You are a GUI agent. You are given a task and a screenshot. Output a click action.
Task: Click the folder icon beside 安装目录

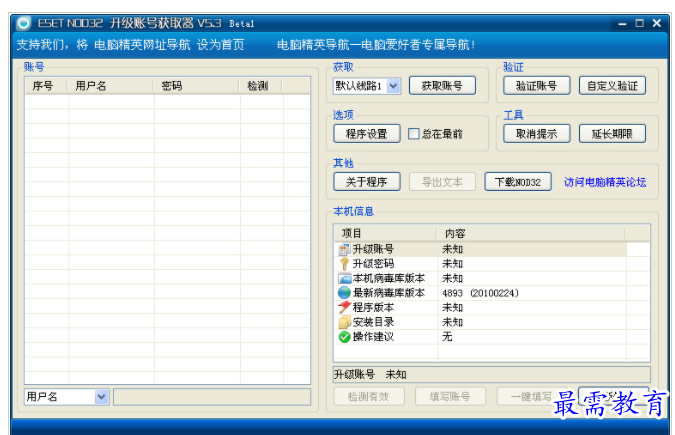coord(344,322)
